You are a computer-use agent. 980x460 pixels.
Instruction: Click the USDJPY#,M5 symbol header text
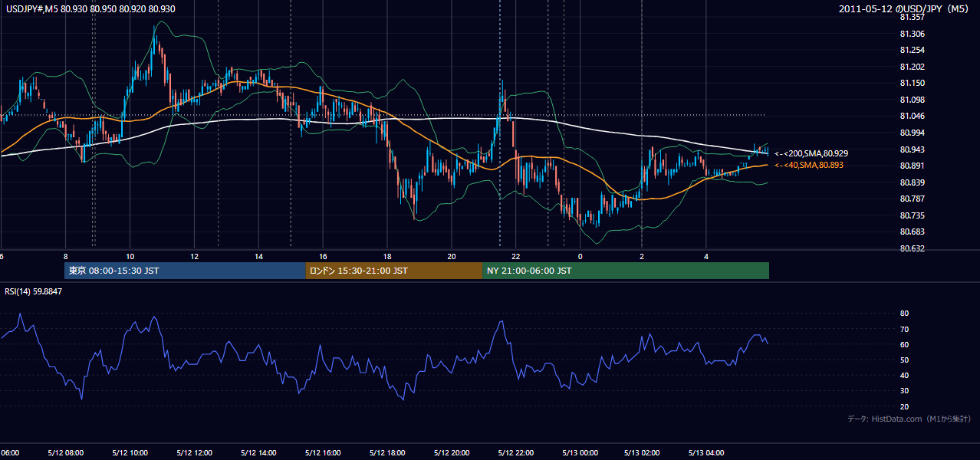click(x=89, y=8)
